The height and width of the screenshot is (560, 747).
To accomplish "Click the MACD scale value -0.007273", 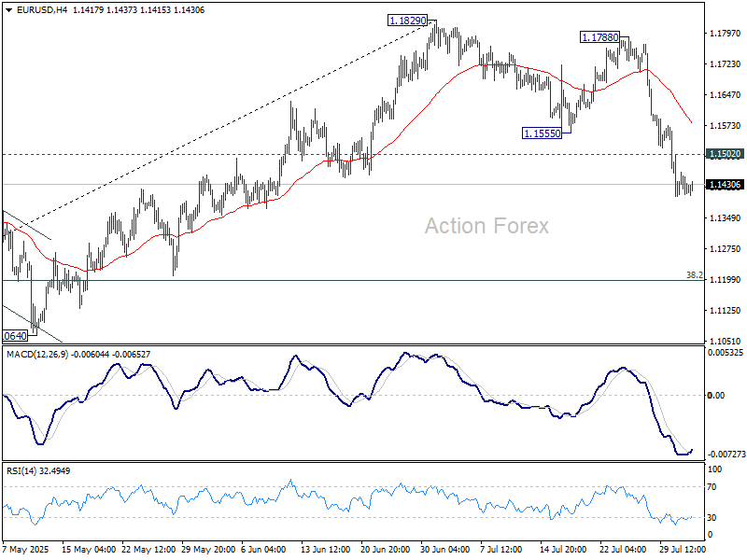I will coord(726,455).
